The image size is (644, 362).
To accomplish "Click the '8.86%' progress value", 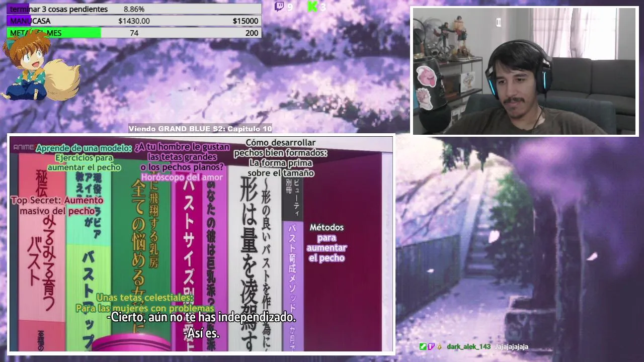I will pyautogui.click(x=134, y=9).
